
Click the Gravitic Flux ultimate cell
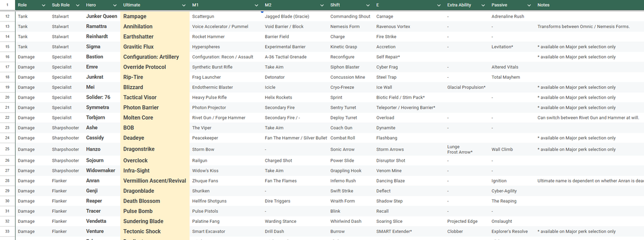tap(155, 47)
